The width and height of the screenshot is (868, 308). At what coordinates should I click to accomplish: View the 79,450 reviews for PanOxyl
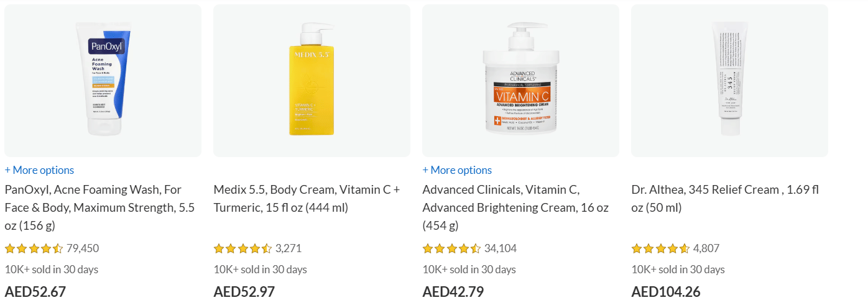[x=83, y=249]
